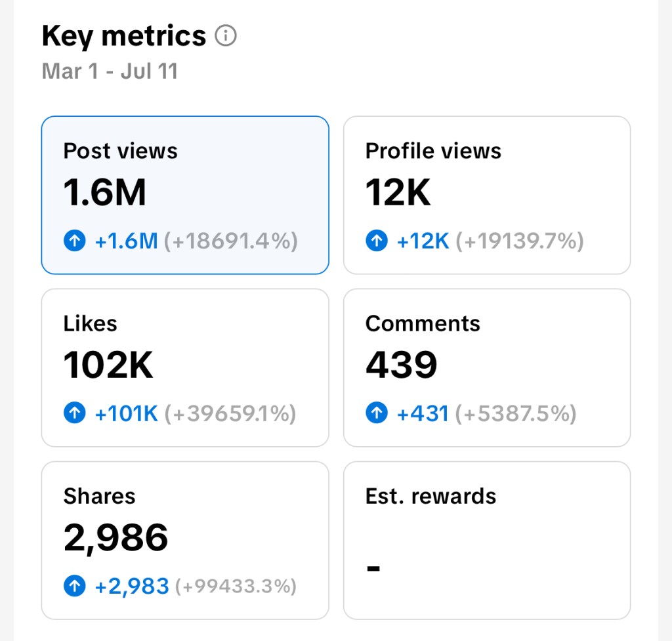The width and height of the screenshot is (672, 641).
Task: Click the up-arrow icon in Post views
Action: pyautogui.click(x=75, y=241)
